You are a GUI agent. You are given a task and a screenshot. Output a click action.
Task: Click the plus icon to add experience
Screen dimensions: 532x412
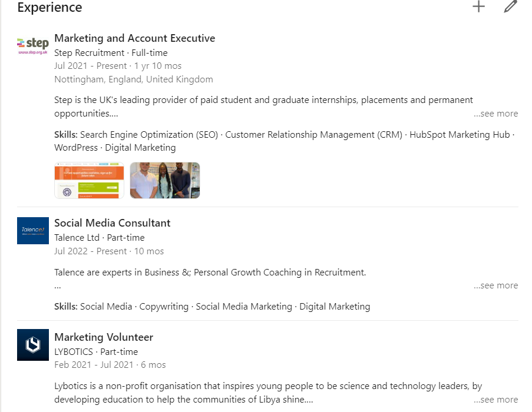479,7
